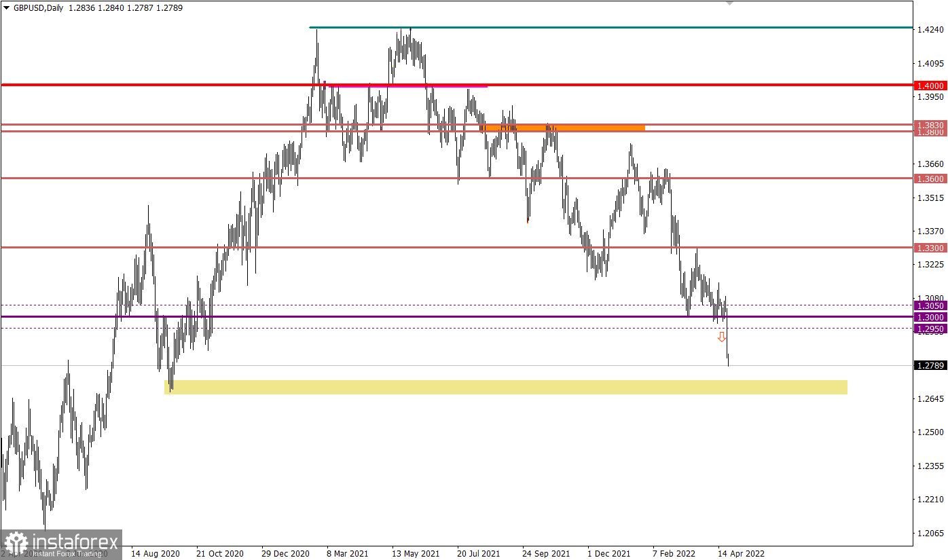948x560 pixels.
Task: Click the 1.3950 price scale value
Action: click(930, 97)
